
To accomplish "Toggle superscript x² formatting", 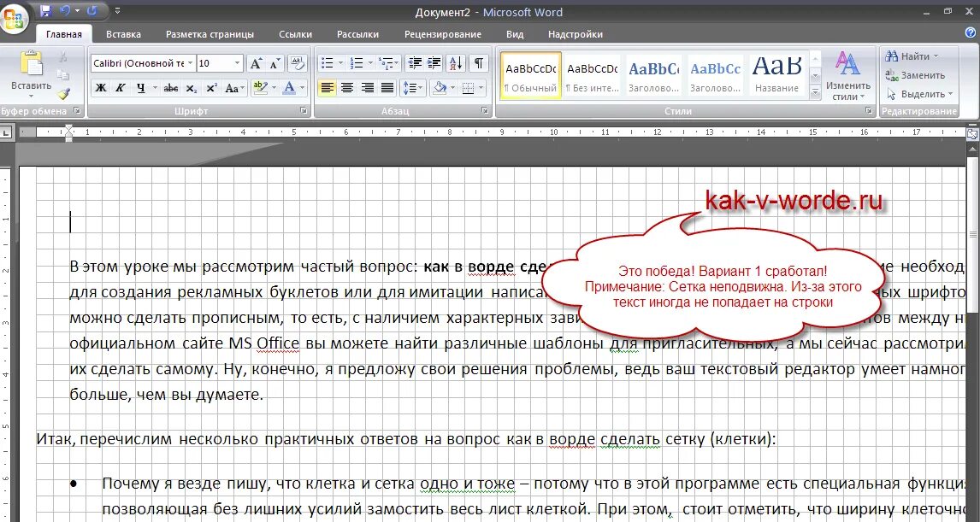I will [211, 88].
